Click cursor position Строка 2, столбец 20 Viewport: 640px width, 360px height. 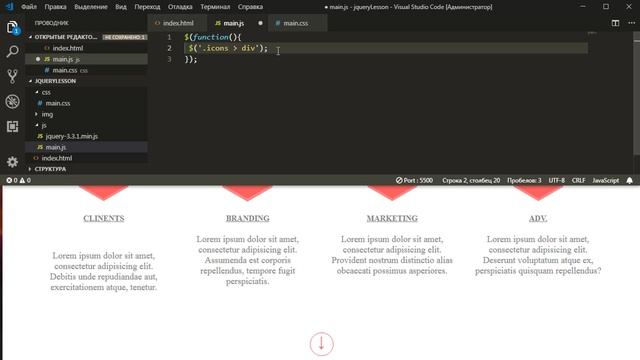471,180
